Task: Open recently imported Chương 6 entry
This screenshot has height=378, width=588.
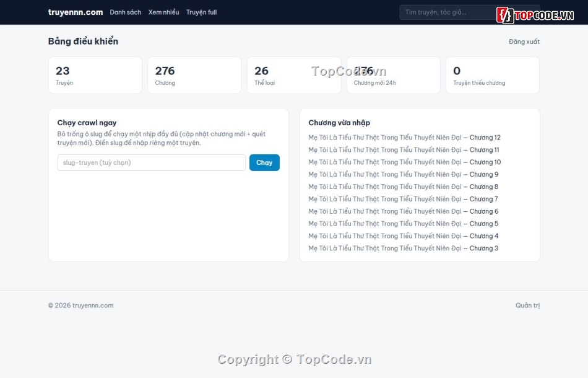Action: point(403,211)
